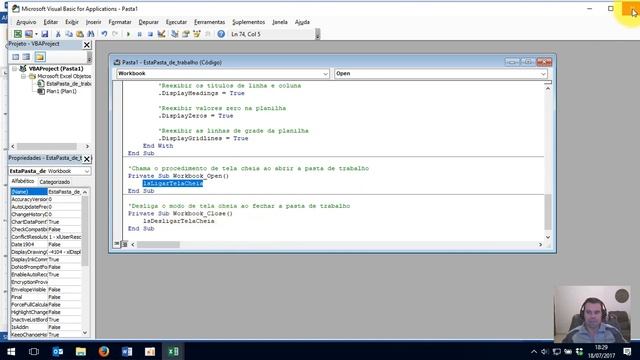The height and width of the screenshot is (360, 640).
Task: Select the Final property row
Action: click(x=46, y=297)
